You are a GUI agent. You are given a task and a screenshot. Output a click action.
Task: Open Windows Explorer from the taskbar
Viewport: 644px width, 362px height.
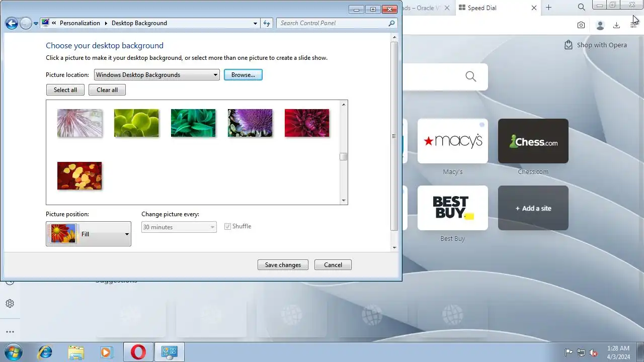point(76,352)
